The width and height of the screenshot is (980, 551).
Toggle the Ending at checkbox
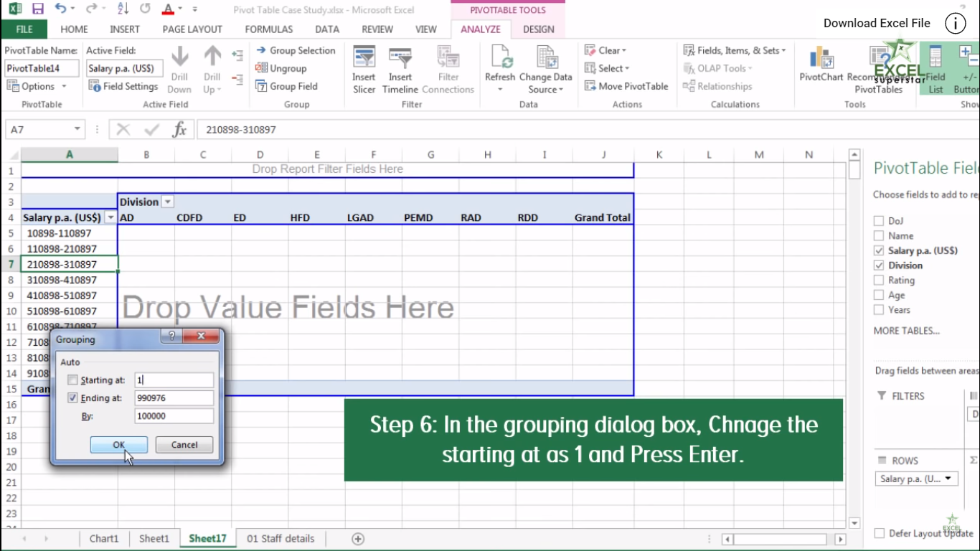point(72,398)
